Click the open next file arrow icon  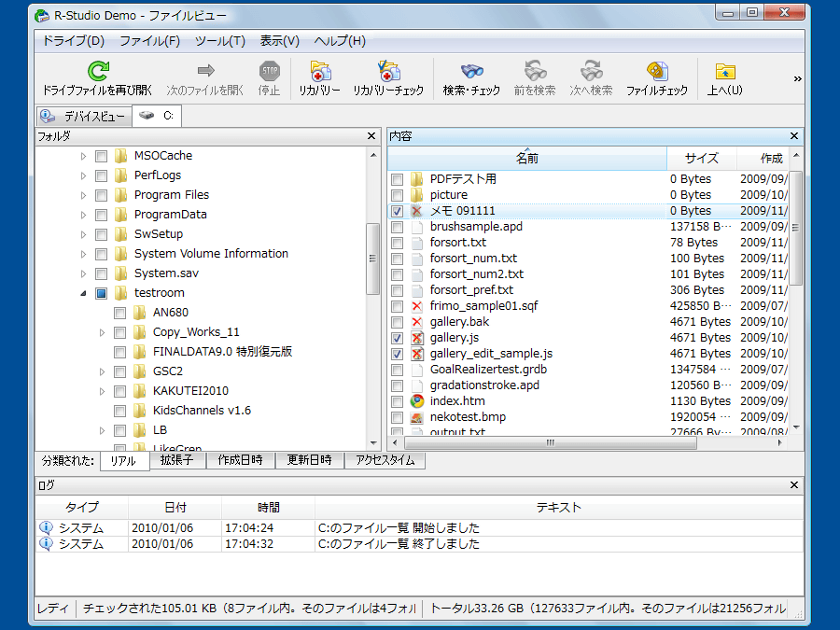tap(205, 71)
